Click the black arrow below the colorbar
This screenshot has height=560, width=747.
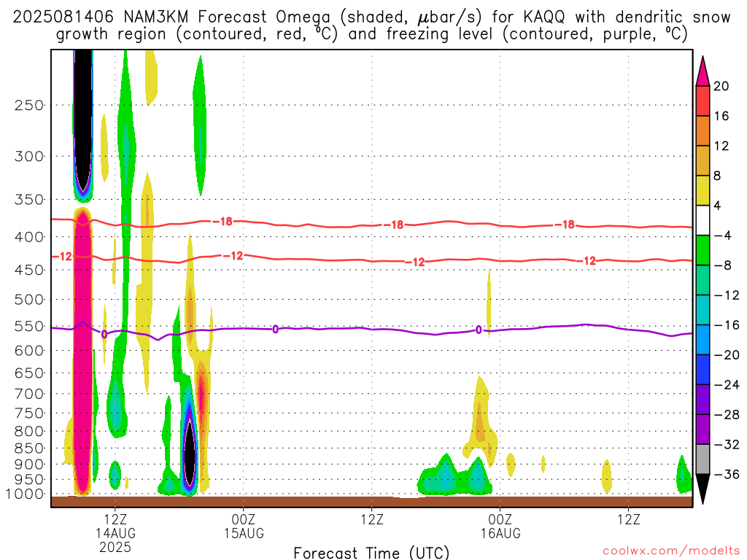tap(703, 489)
